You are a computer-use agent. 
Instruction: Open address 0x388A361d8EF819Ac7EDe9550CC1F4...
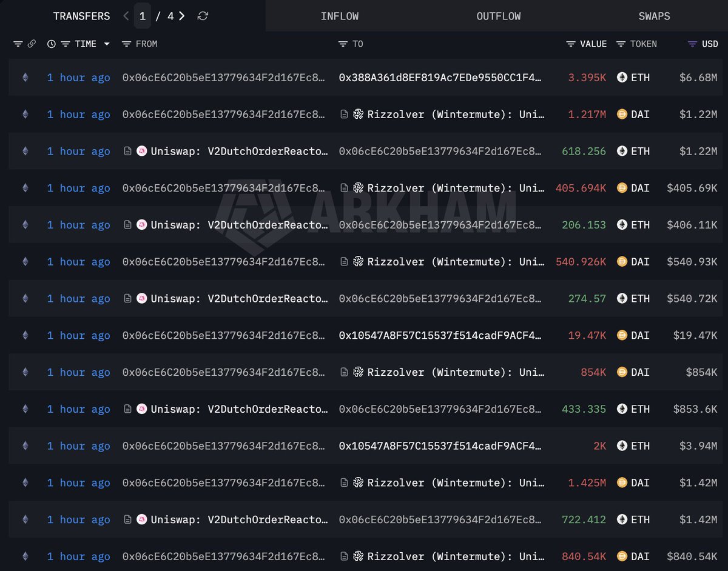click(x=440, y=78)
